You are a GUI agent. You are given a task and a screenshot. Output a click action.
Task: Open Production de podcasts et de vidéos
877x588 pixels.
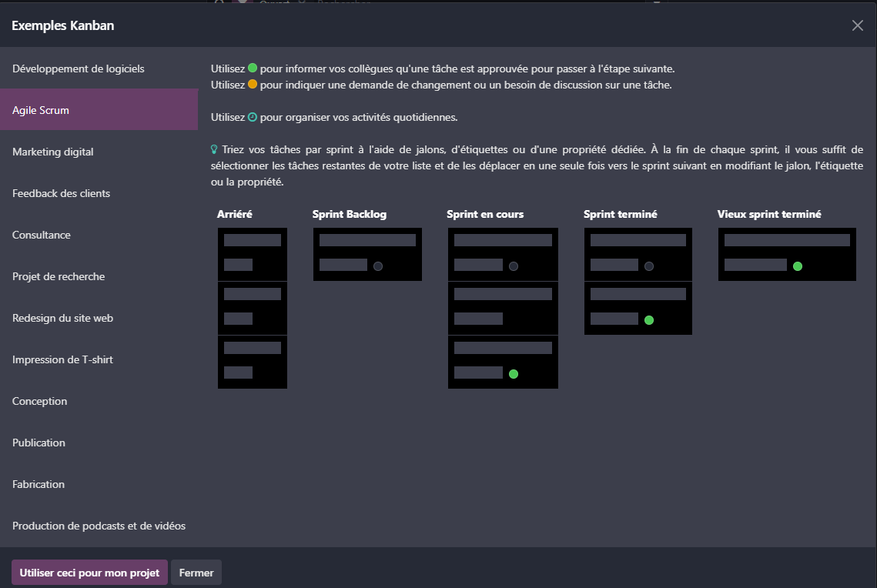point(99,526)
